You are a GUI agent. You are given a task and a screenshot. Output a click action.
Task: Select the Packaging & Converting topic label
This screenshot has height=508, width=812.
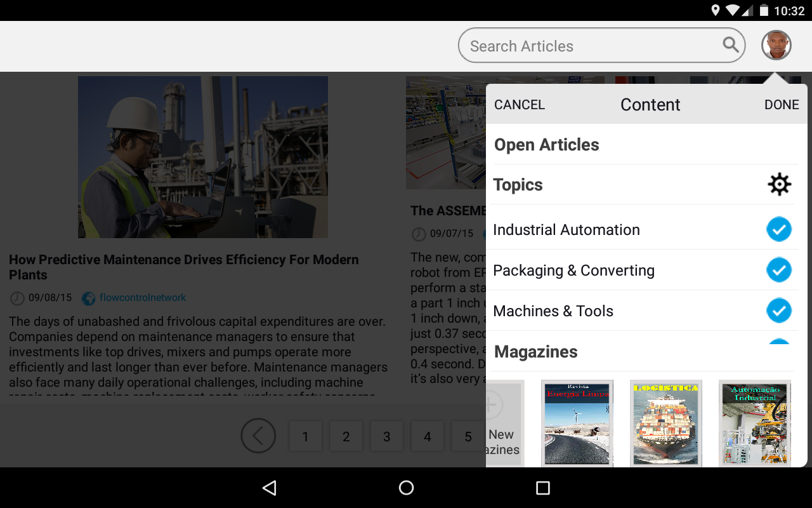tap(573, 271)
